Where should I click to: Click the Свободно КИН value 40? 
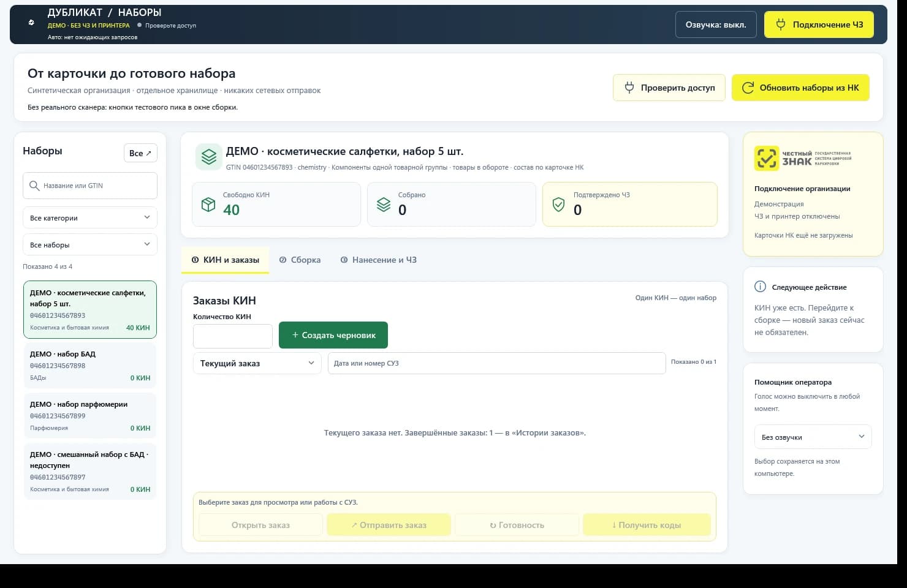pos(231,209)
